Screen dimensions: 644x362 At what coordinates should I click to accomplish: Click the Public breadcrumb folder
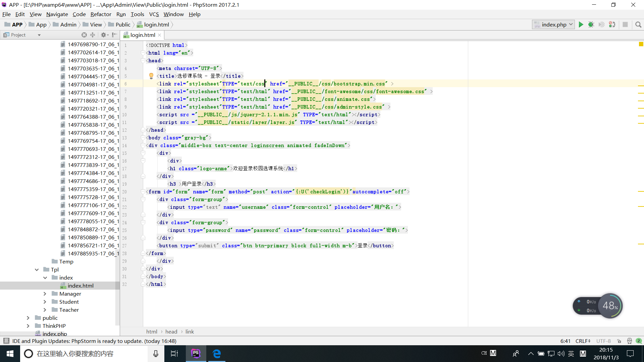(119, 24)
